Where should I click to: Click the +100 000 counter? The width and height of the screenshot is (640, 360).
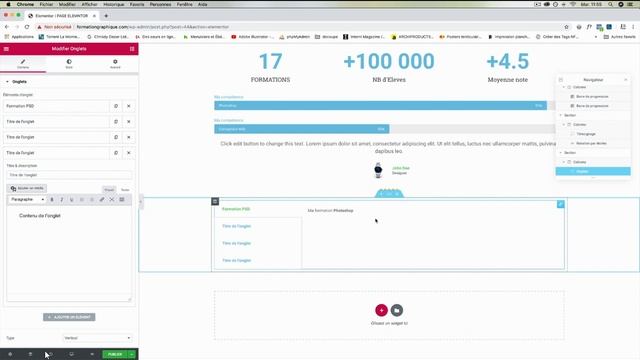[389, 67]
